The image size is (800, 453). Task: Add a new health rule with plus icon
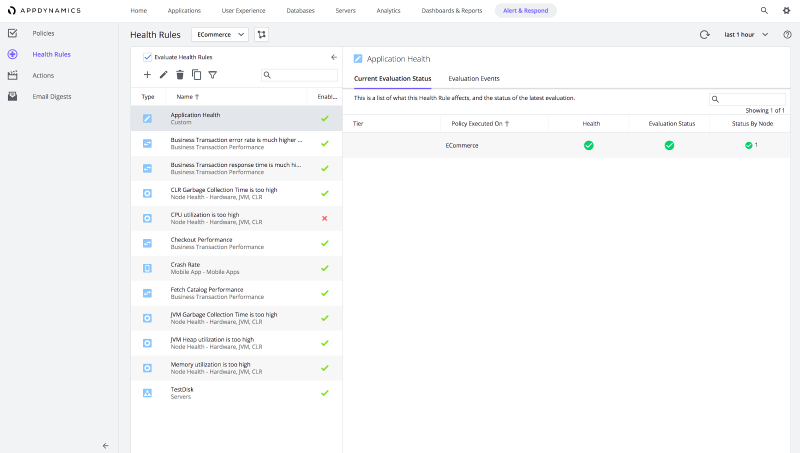coord(147,75)
